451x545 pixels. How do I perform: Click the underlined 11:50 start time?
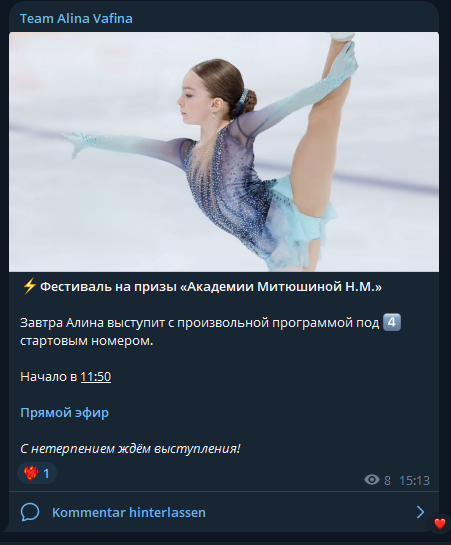pyautogui.click(x=96, y=376)
